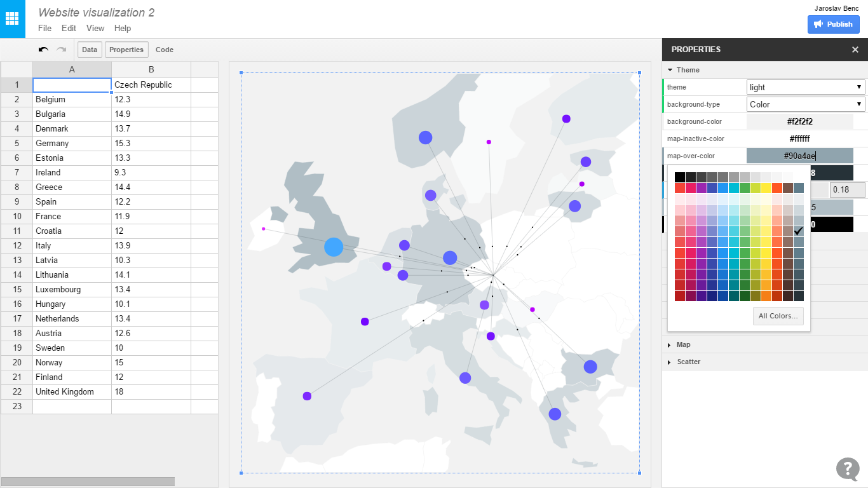Open the File menu
Image resolution: width=868 pixels, height=488 pixels.
[x=44, y=28]
